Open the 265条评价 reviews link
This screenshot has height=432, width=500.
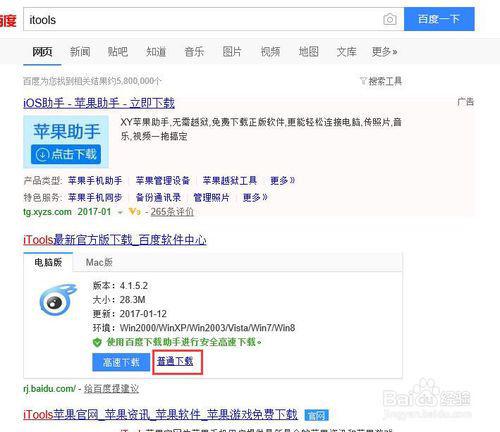pyautogui.click(x=172, y=212)
